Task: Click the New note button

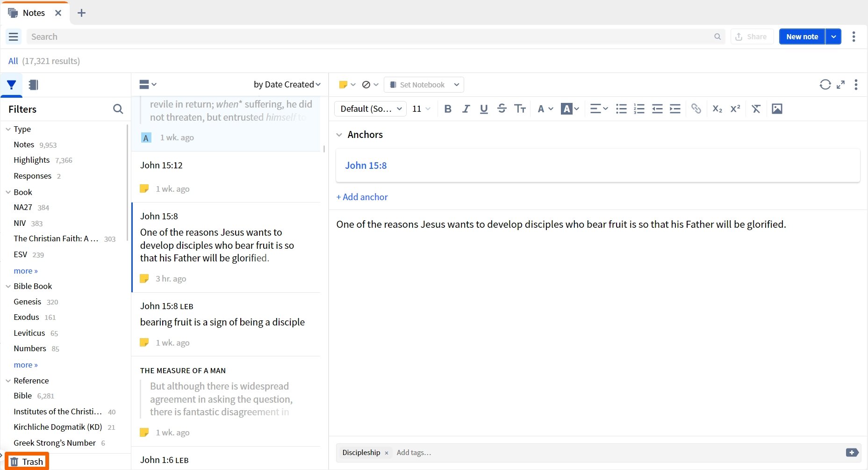Action: coord(802,36)
